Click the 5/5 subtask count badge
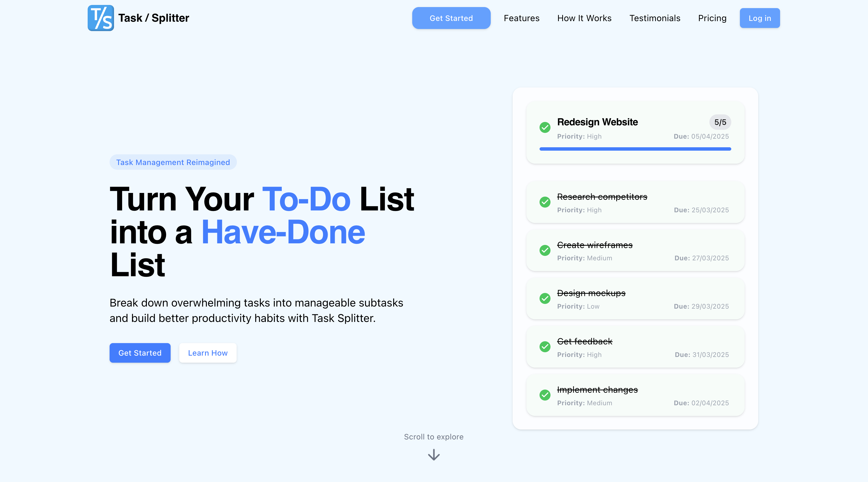 point(720,122)
